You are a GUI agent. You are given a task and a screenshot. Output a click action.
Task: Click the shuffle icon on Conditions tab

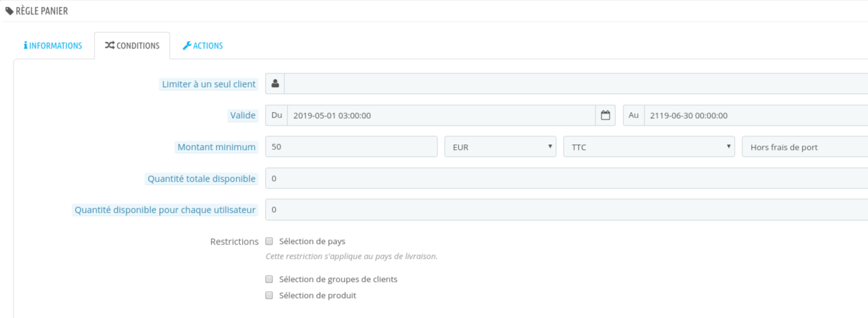[110, 45]
